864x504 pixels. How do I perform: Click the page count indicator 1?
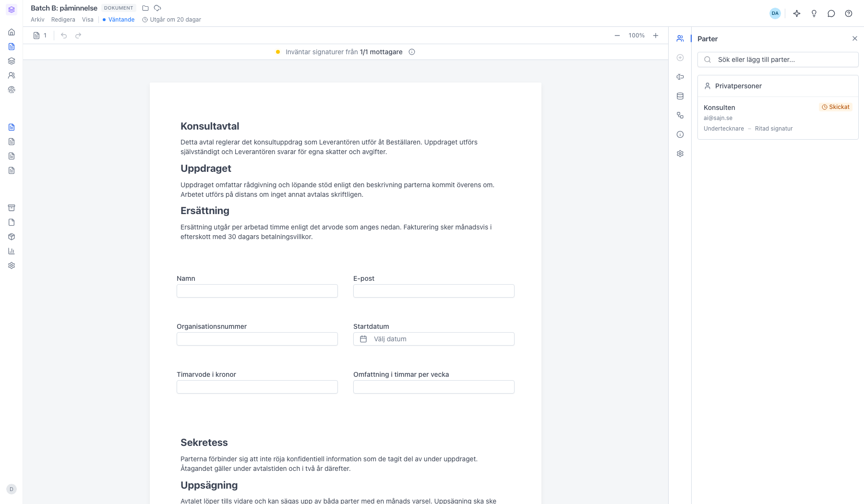click(x=40, y=36)
